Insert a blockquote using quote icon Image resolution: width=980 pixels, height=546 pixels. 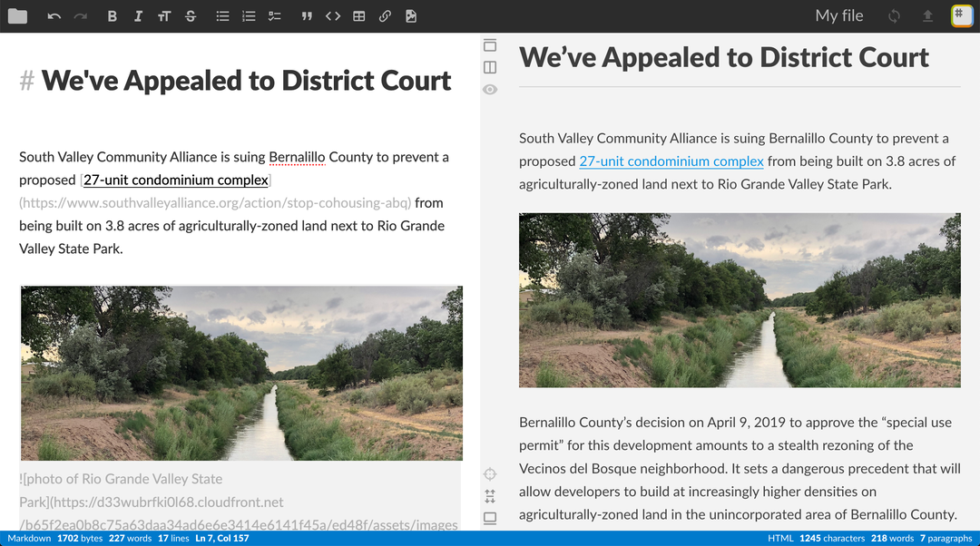(x=306, y=16)
